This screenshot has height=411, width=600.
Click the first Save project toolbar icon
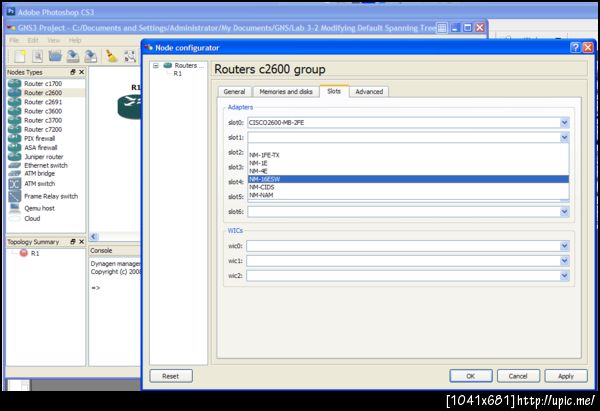click(73, 56)
